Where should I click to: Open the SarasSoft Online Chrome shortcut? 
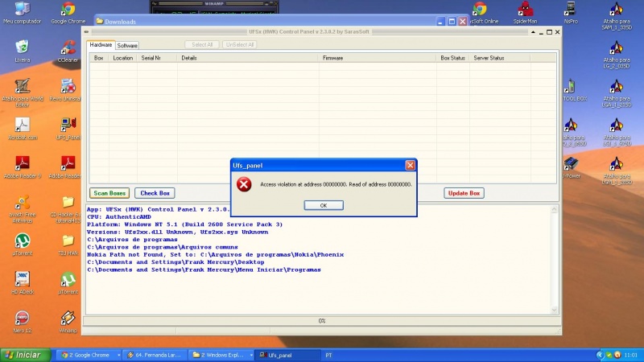click(x=484, y=13)
